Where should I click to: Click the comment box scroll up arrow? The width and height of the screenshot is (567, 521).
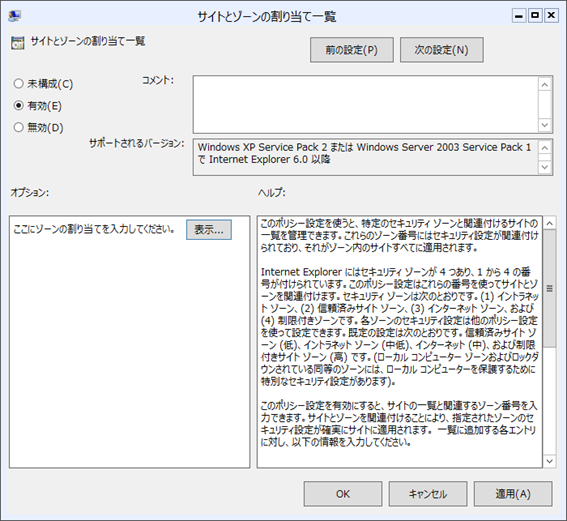pos(545,85)
